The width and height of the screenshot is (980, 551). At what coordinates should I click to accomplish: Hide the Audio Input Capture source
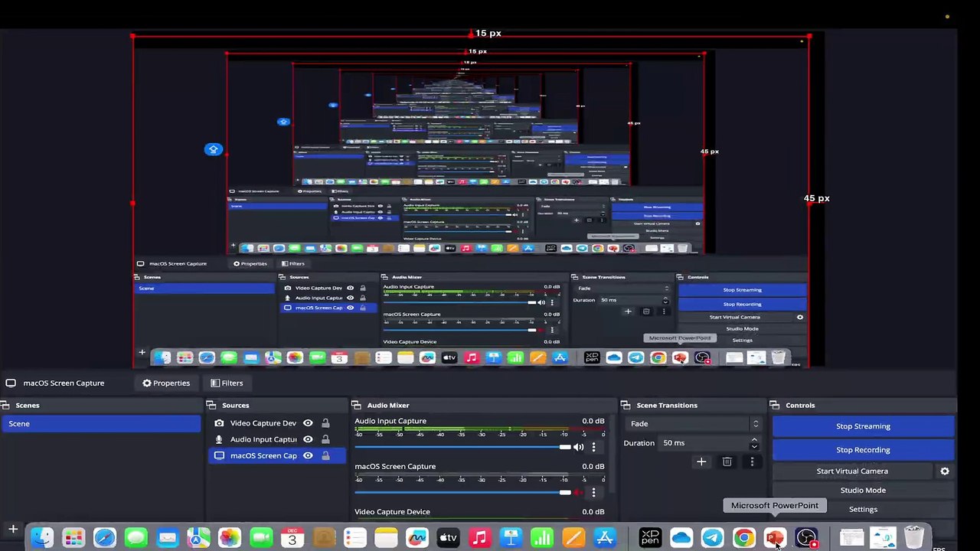(x=308, y=439)
